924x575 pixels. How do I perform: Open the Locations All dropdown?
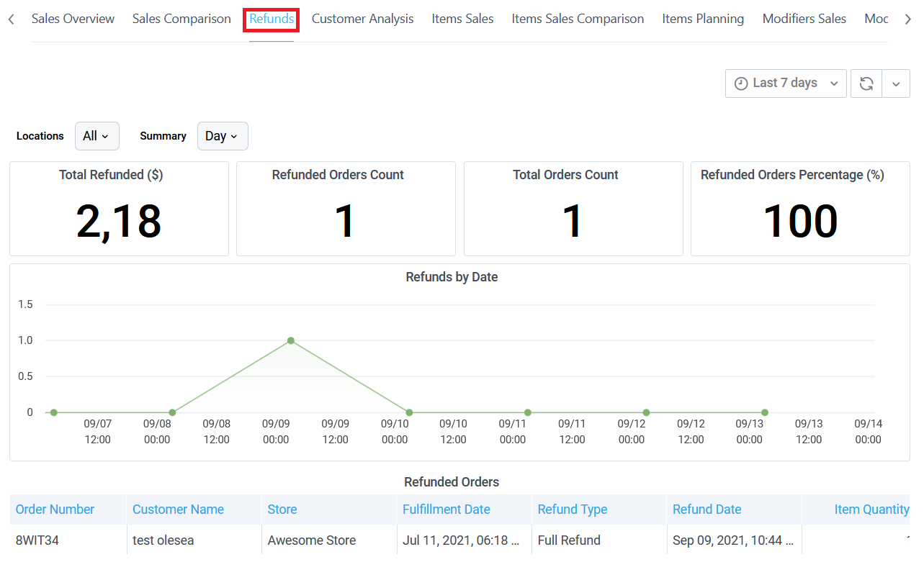pyautogui.click(x=97, y=136)
